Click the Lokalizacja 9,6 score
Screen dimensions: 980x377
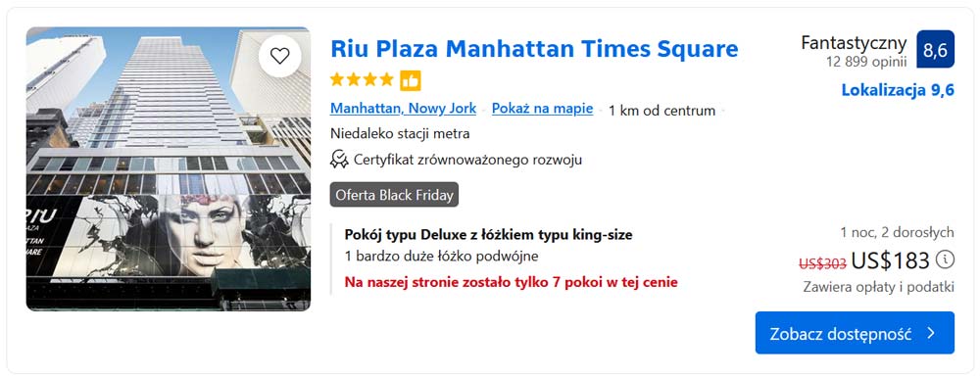point(898,90)
